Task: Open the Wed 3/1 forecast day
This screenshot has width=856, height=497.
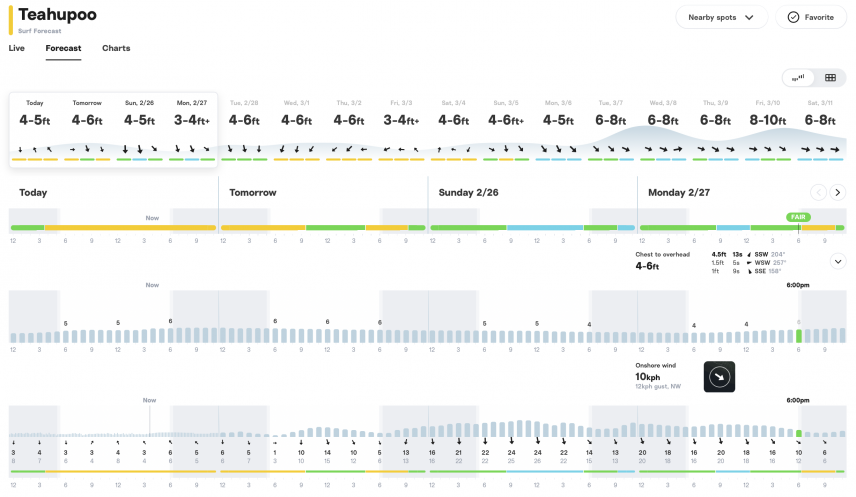Action: tap(296, 130)
